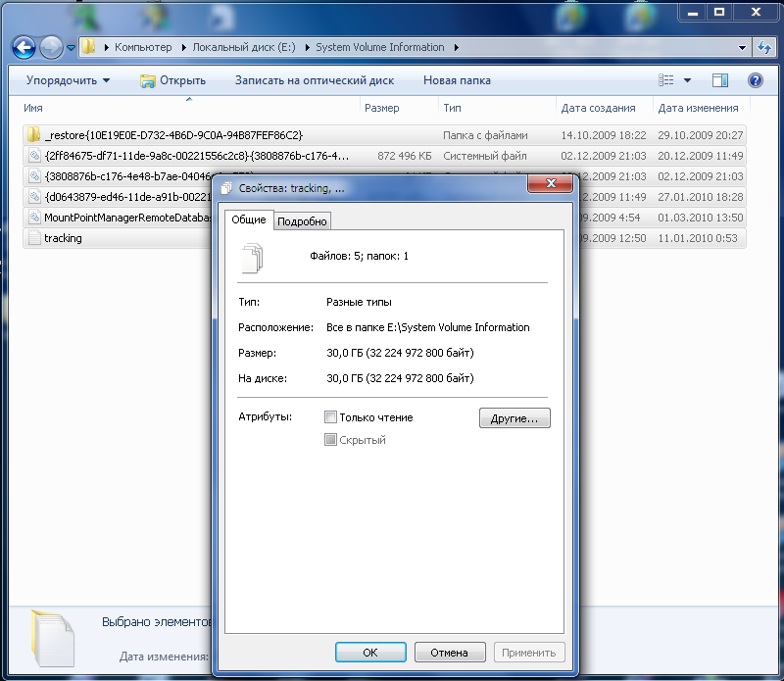Image resolution: width=784 pixels, height=681 pixels.
Task: Expand arrow after System Volume Information breadcrumb
Action: pos(457,47)
